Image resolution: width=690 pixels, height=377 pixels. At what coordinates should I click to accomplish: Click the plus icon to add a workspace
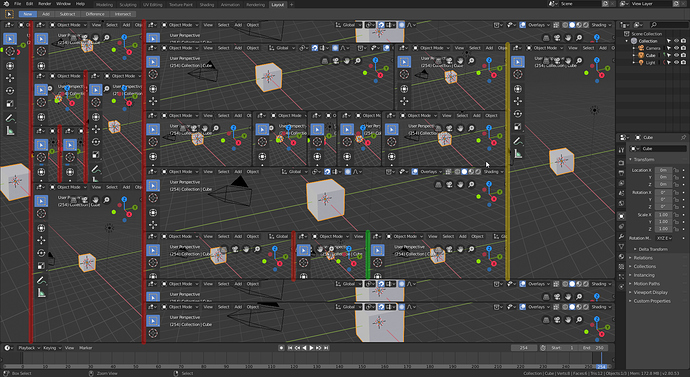pyautogui.click(x=291, y=4)
